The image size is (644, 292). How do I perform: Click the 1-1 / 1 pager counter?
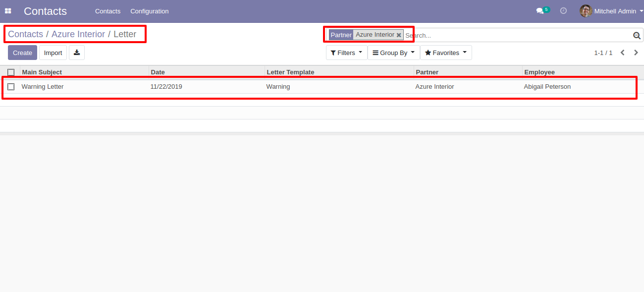coord(603,53)
